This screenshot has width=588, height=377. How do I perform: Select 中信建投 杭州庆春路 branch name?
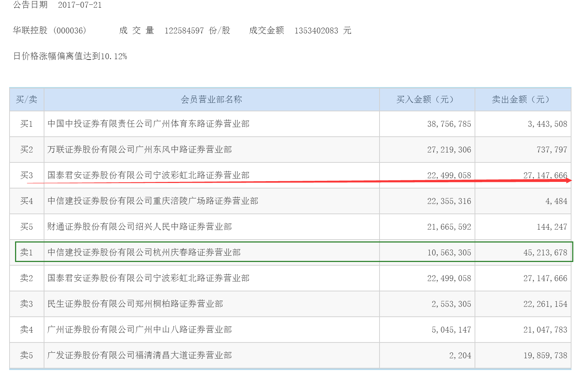tap(144, 252)
